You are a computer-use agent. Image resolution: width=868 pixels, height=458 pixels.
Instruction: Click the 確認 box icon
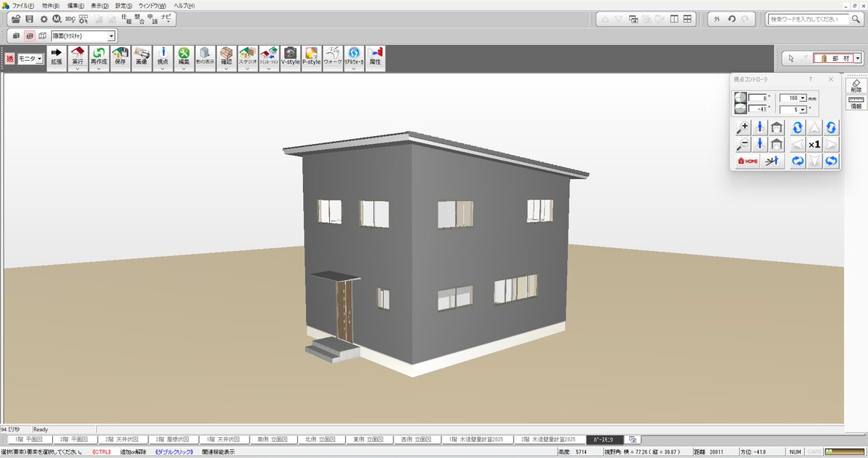pos(226,56)
